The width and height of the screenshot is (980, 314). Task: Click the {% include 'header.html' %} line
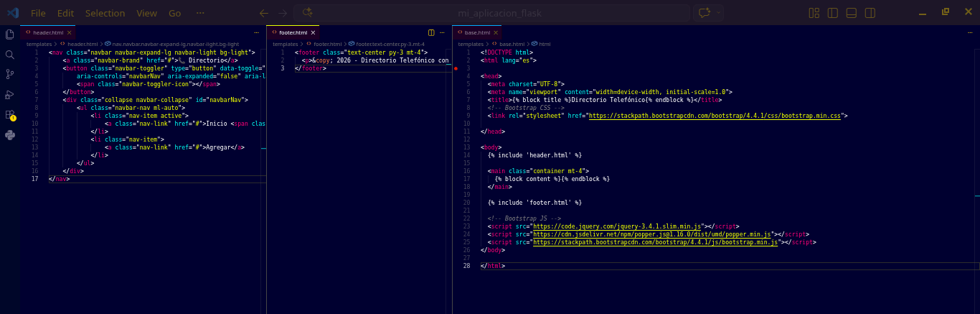[x=534, y=155]
